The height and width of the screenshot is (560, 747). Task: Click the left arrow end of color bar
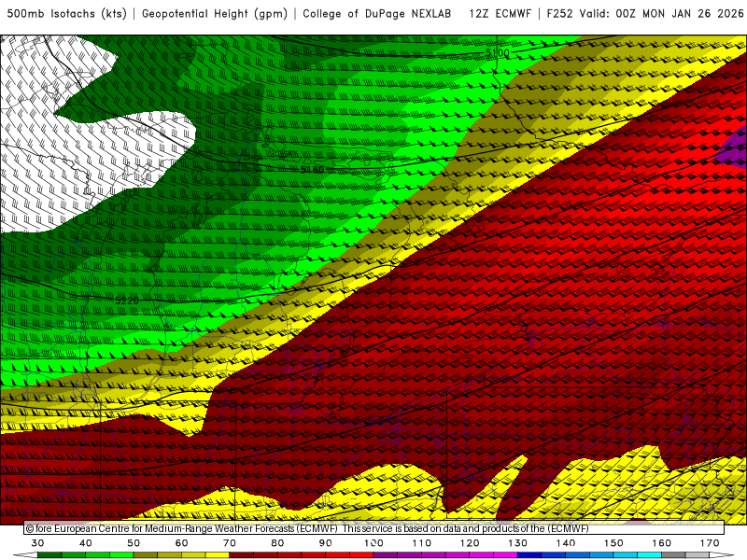(25, 555)
